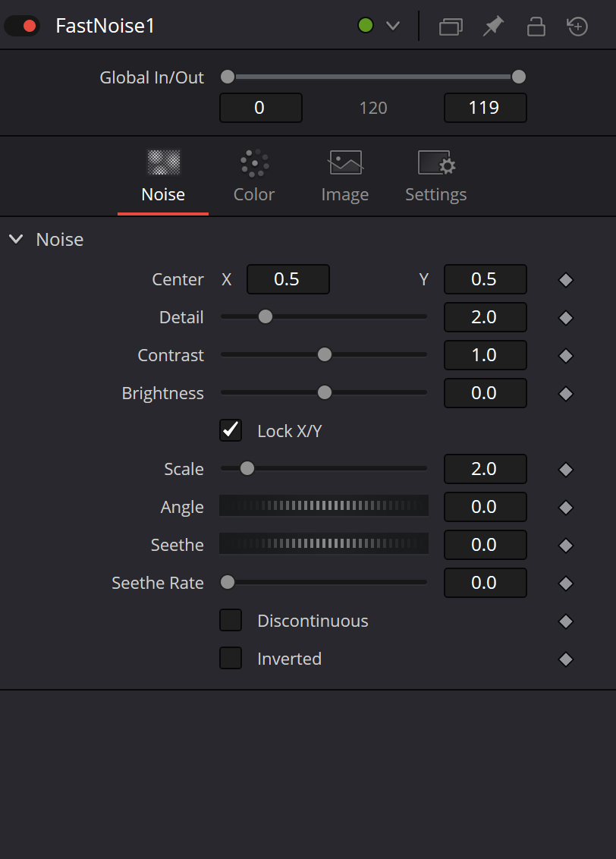Enable the Discontinuous checkbox
The image size is (616, 859).
coord(231,620)
